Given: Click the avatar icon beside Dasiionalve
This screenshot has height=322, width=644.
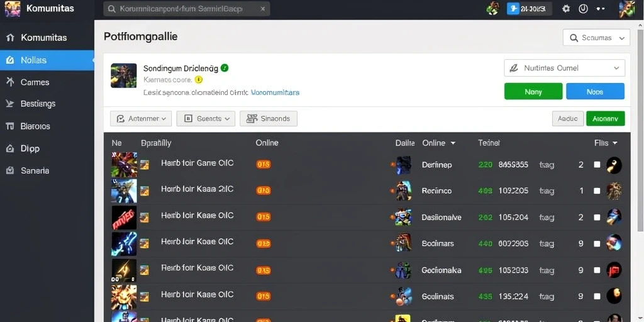Looking at the screenshot, I should [x=403, y=217].
